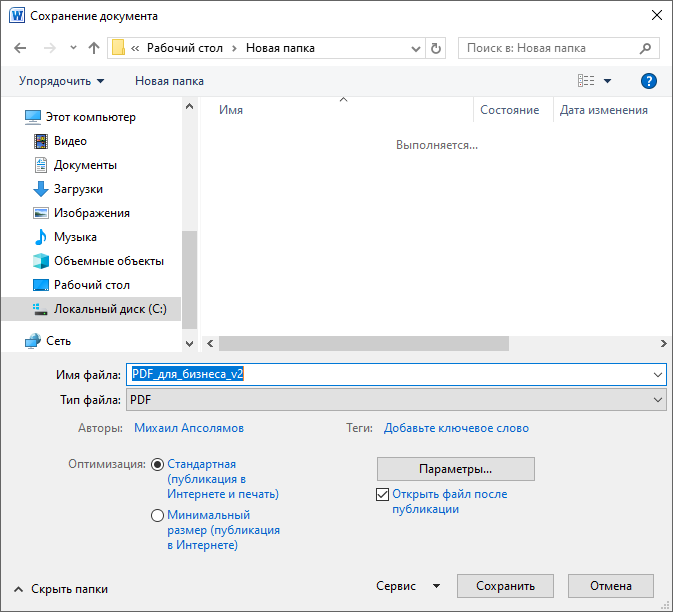Open Параметры... options button

coord(455,469)
